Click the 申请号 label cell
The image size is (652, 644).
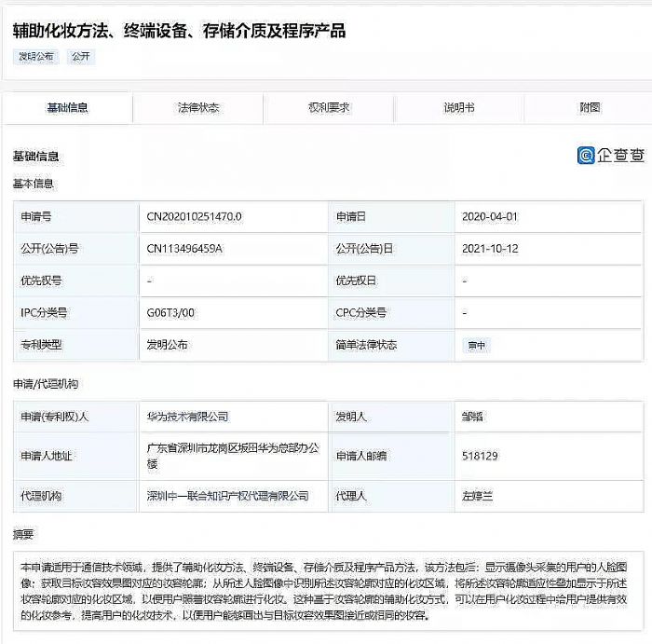76,217
